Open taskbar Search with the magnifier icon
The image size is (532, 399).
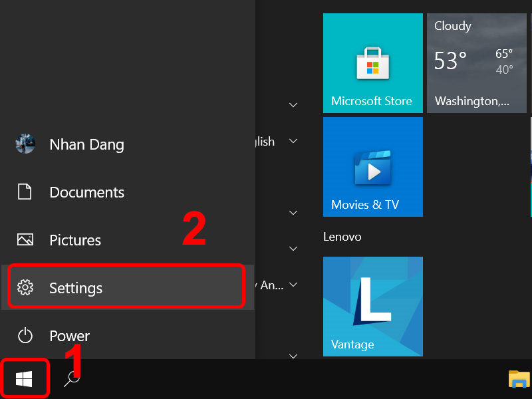(72, 378)
